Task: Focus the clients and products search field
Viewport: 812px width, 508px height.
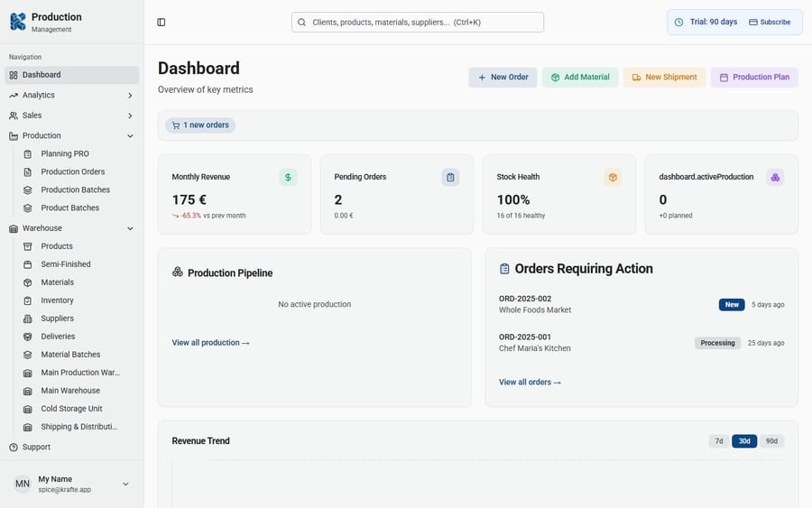Action: (x=418, y=23)
